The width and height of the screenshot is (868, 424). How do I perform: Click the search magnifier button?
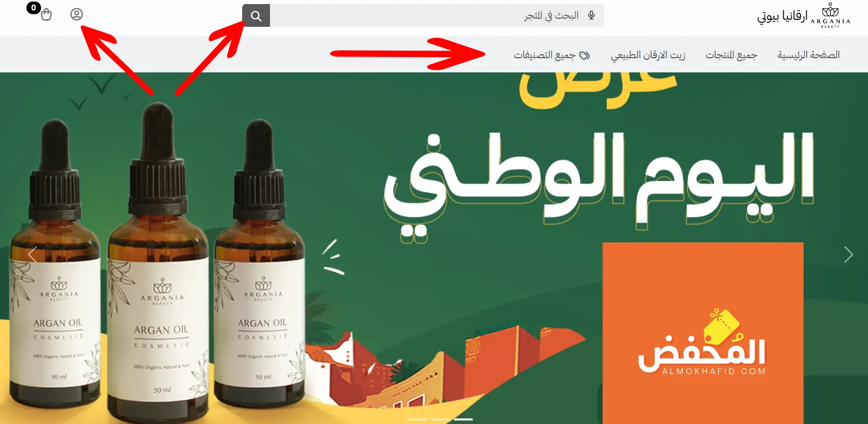coord(256,16)
